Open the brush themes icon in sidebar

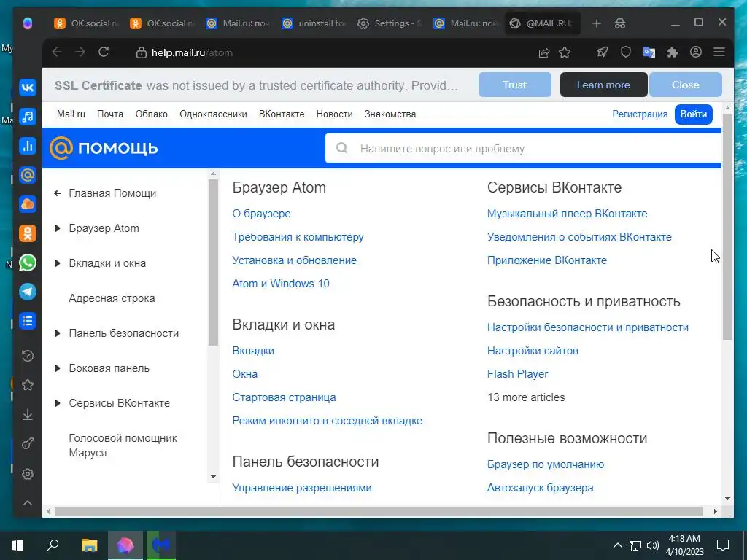coord(28,444)
